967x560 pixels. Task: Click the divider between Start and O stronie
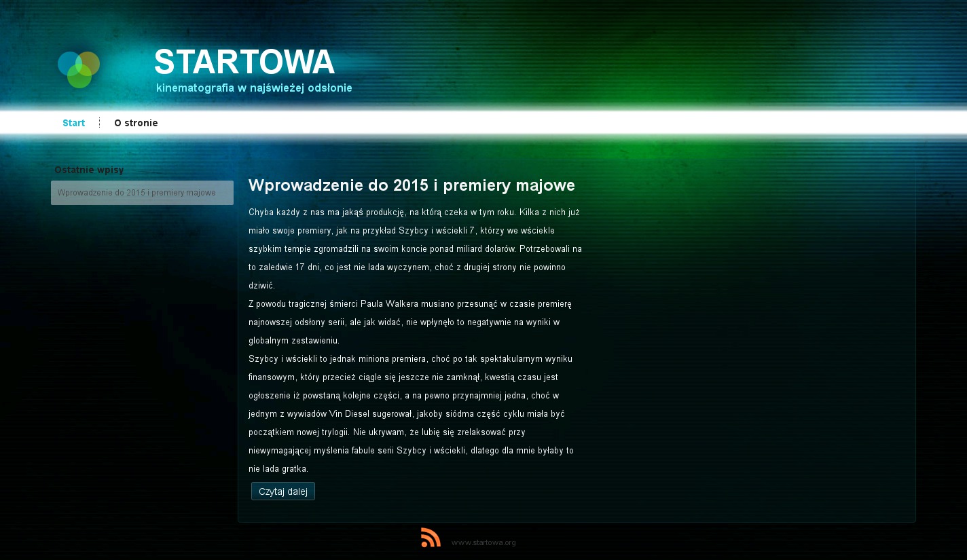(99, 123)
